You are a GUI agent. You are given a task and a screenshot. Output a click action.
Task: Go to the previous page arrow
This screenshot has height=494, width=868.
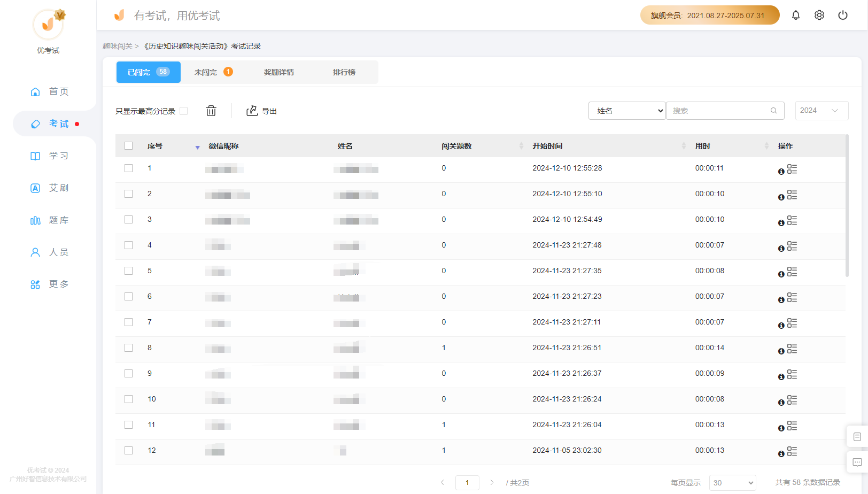click(443, 483)
